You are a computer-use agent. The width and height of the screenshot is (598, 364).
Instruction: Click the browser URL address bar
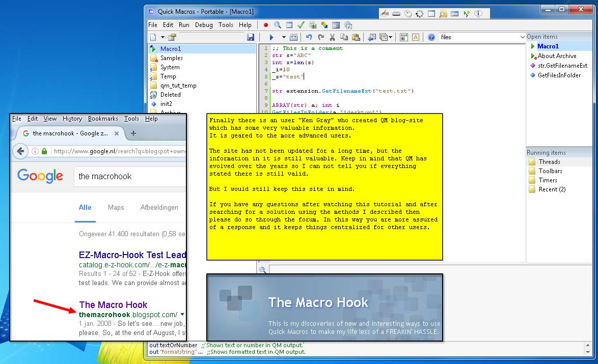[x=119, y=151]
